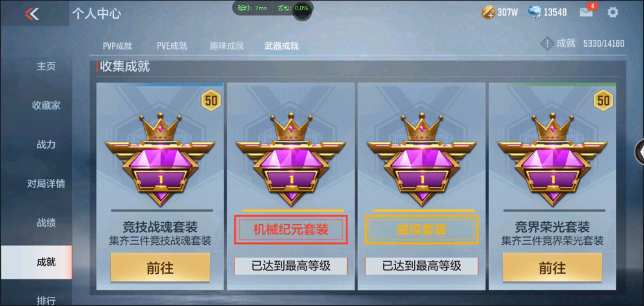
Task: Select the 威侯套装 yellow label
Action: pos(422,229)
